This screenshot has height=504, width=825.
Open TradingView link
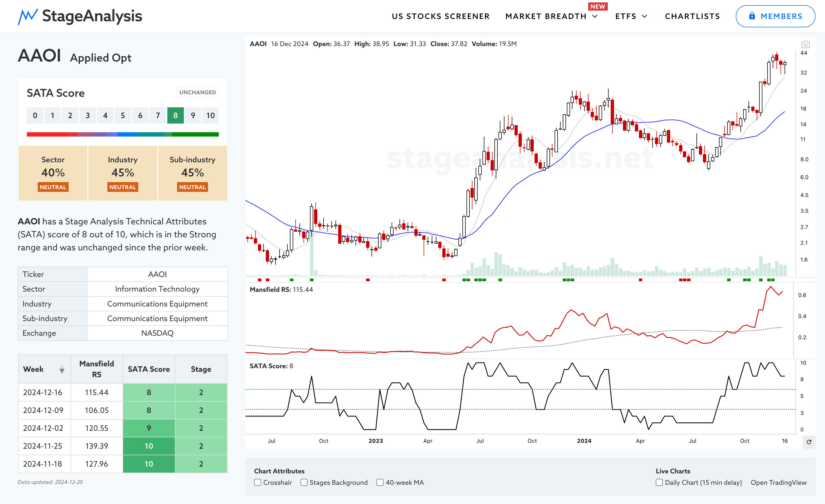coord(778,482)
